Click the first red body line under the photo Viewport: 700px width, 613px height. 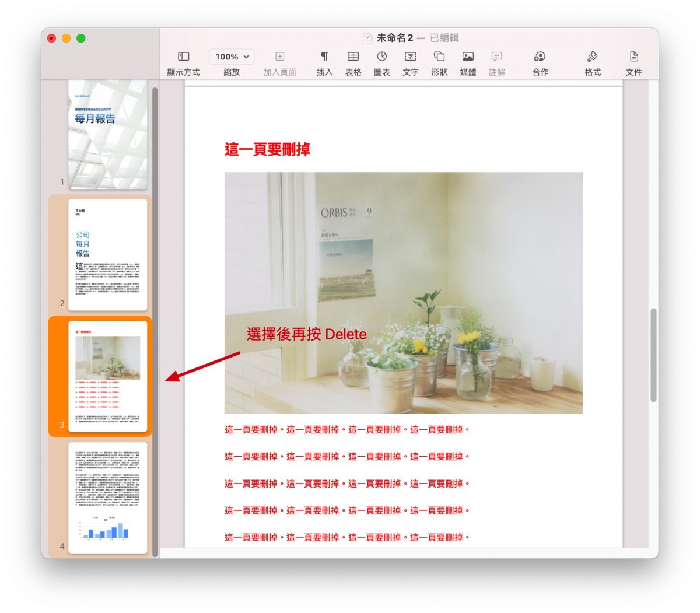(x=347, y=430)
